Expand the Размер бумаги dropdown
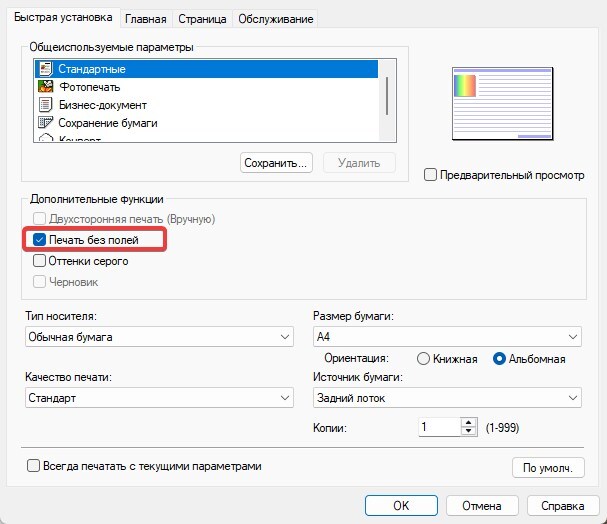Image resolution: width=607 pixels, height=524 pixels. 446,337
